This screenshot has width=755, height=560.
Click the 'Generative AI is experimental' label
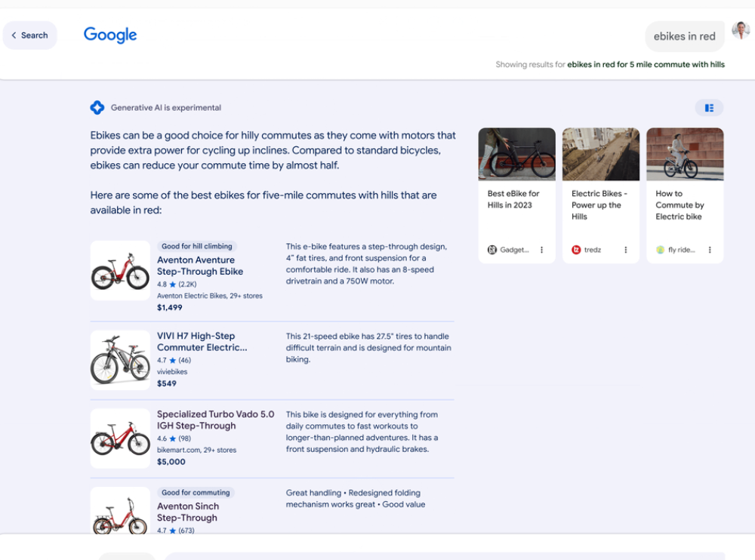pyautogui.click(x=166, y=108)
